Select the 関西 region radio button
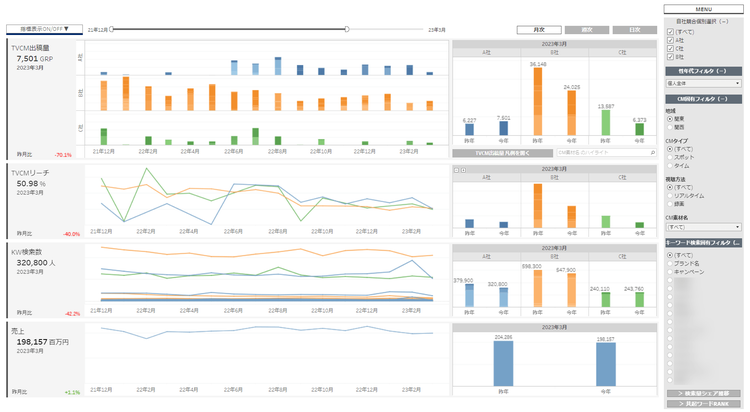The width and height of the screenshot is (750, 412). click(670, 127)
